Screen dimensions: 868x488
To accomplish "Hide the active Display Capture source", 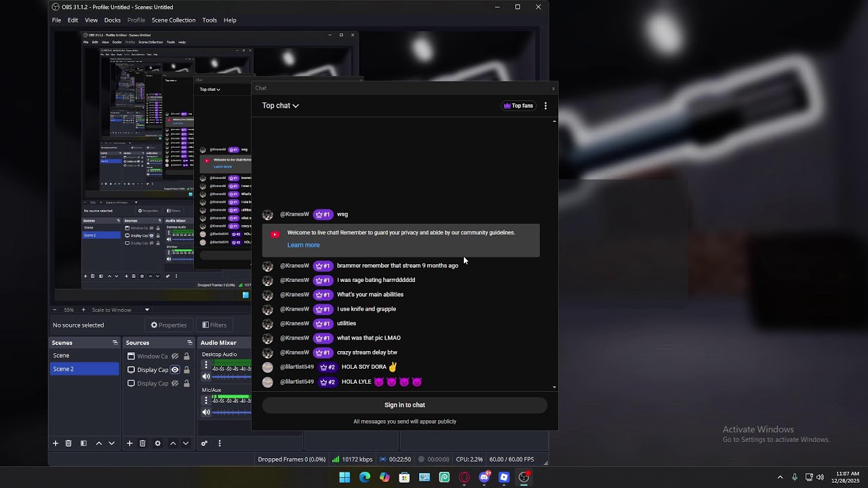I will coord(175,370).
